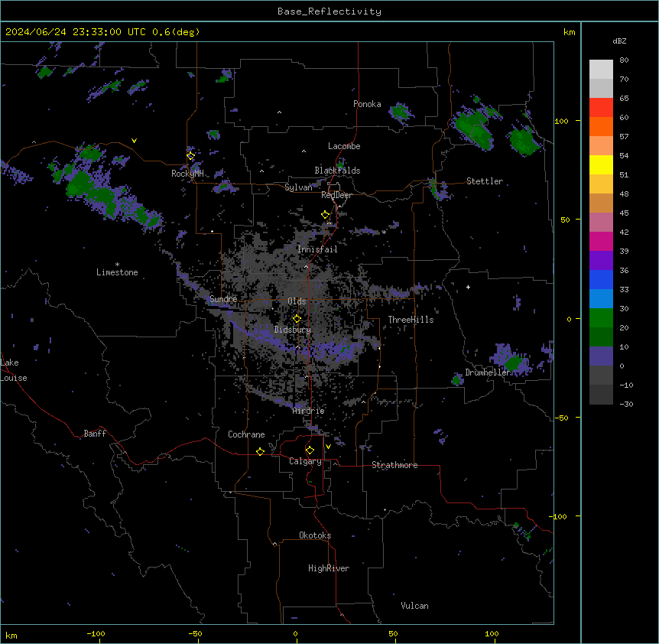Click the Banff label
Viewport: 659px width, 644px height.
pyautogui.click(x=95, y=434)
